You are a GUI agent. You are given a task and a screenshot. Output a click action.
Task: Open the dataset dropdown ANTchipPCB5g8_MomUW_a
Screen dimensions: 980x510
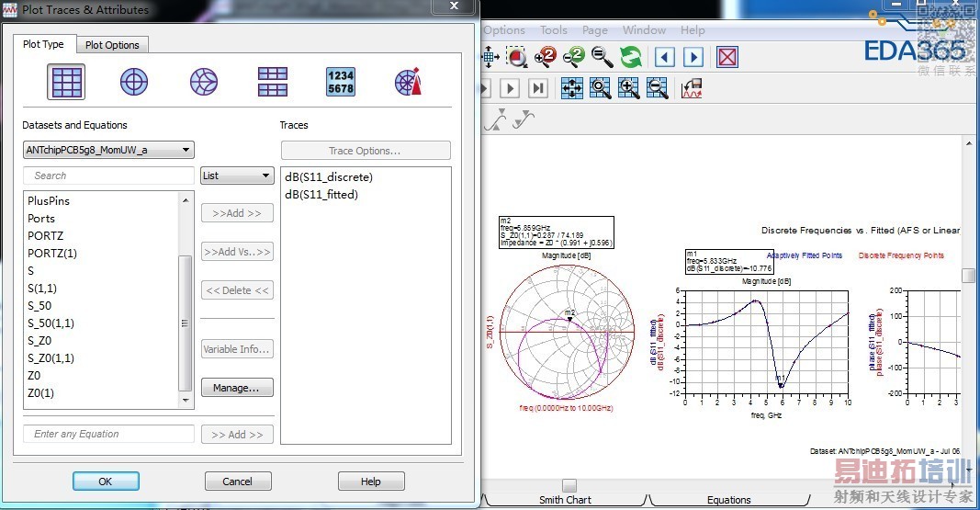(x=108, y=151)
